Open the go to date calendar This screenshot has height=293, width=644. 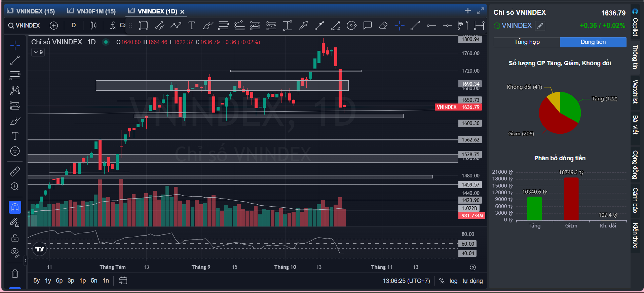pos(123,281)
